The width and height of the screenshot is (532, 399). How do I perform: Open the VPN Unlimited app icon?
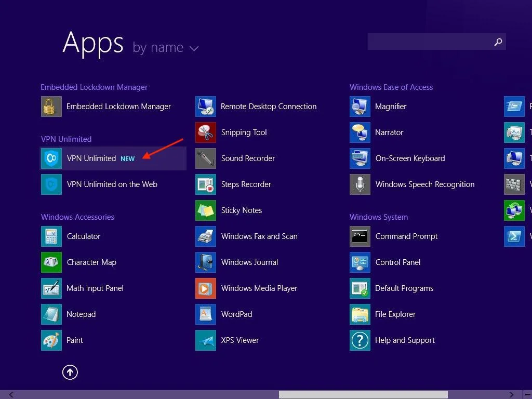pos(51,158)
